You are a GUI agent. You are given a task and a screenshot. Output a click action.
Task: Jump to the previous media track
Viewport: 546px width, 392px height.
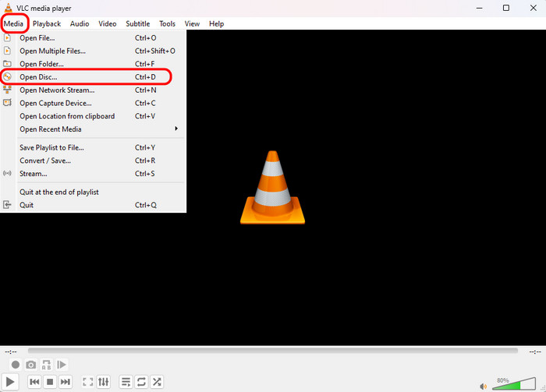(34, 382)
